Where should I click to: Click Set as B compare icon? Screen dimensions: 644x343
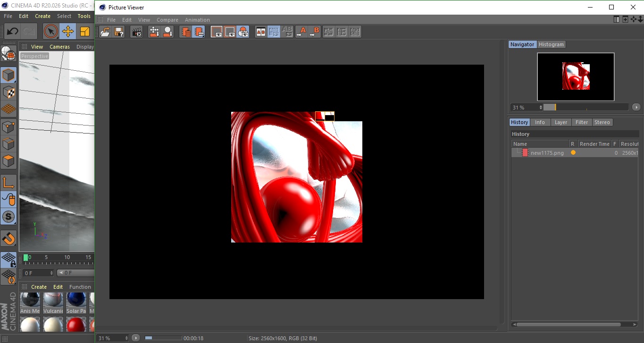coord(315,32)
